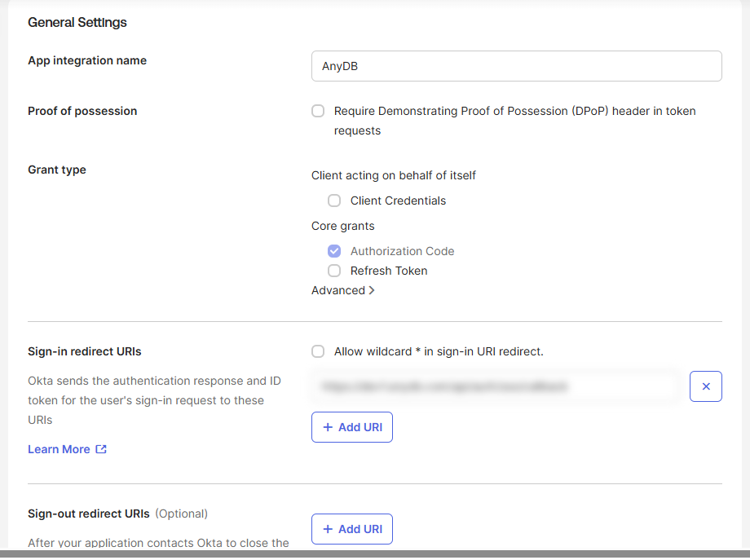Remove the sign-in redirect URI with X button
This screenshot has height=560, width=750.
click(705, 386)
